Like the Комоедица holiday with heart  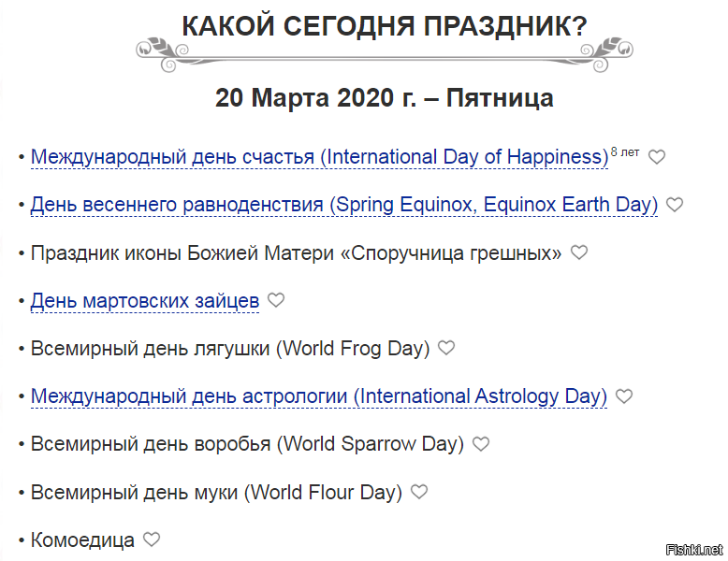click(x=152, y=539)
